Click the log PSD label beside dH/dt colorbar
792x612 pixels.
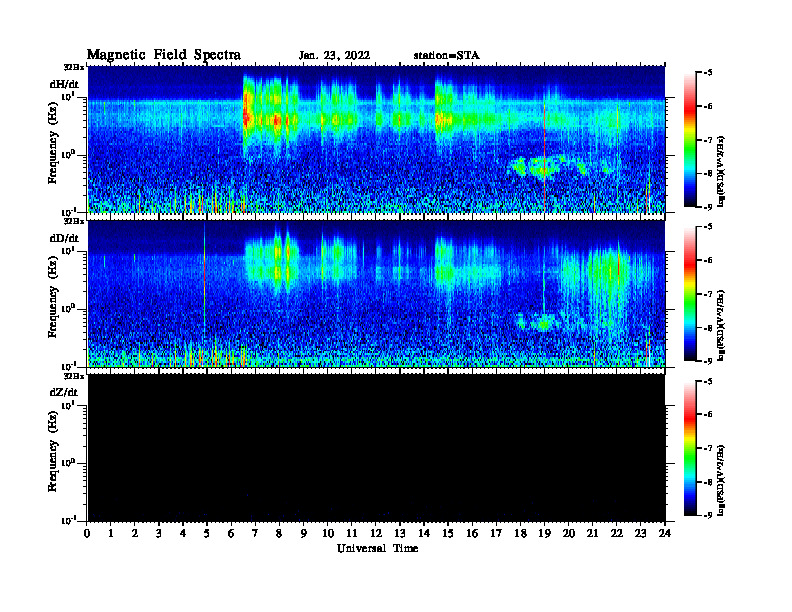tap(721, 172)
